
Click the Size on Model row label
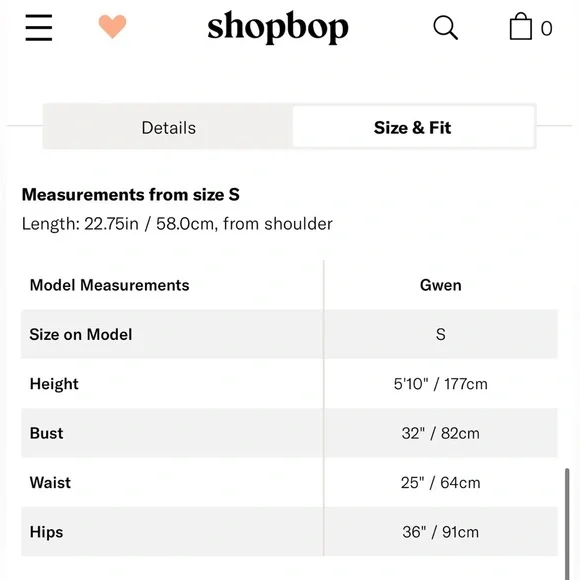pos(81,334)
